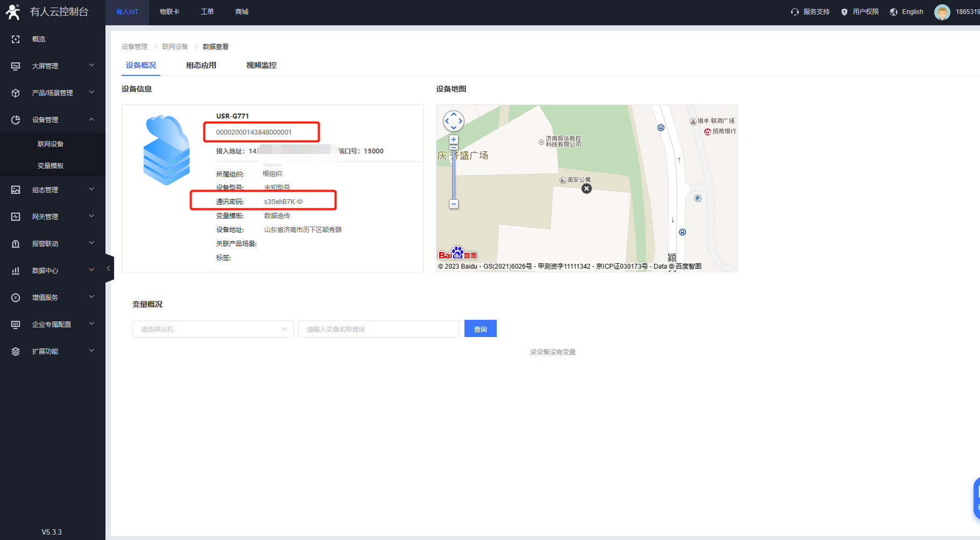Switch to the 组态应用 tab
Screen dimensions: 980x540
click(x=201, y=65)
